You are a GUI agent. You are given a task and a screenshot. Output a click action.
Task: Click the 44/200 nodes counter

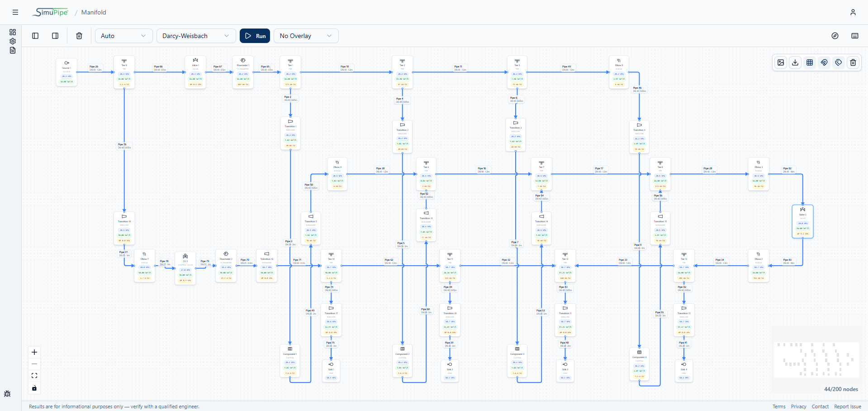pos(841,389)
